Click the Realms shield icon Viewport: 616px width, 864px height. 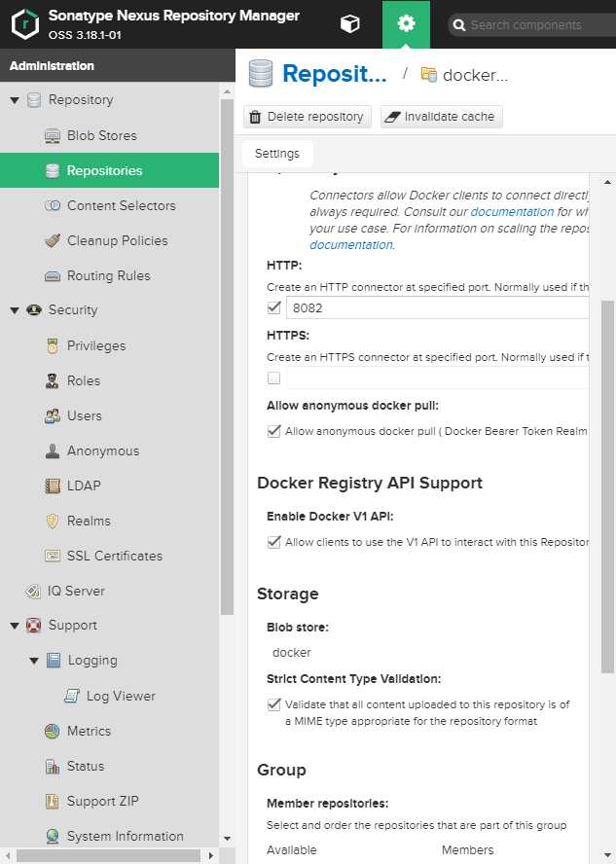click(53, 522)
